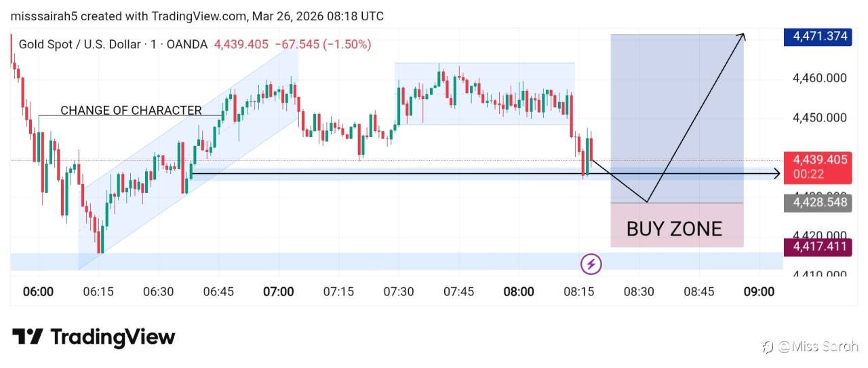Click the maroon 4,417.411 stop price label
Image resolution: width=868 pixels, height=368 pixels.
(x=816, y=246)
